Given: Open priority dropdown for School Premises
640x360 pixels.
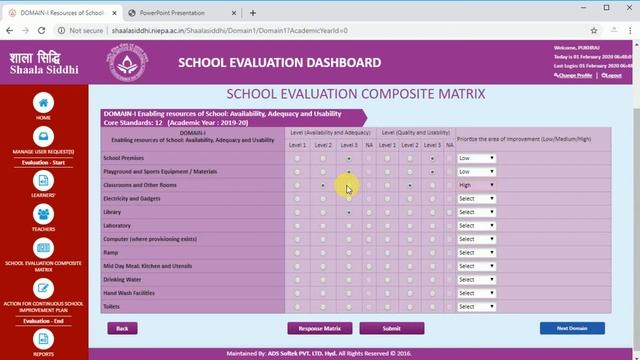Looking at the screenshot, I should [x=476, y=158].
